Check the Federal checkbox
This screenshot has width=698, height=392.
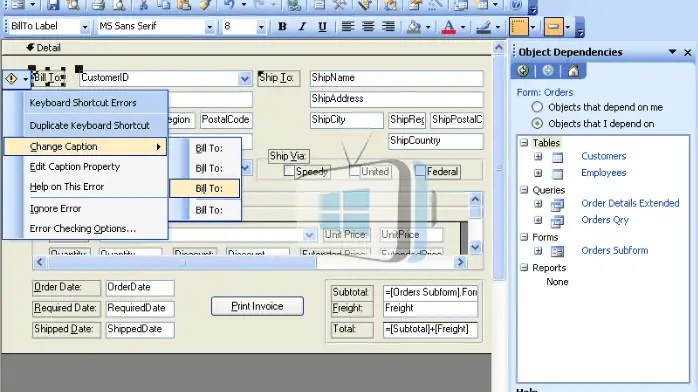click(420, 171)
